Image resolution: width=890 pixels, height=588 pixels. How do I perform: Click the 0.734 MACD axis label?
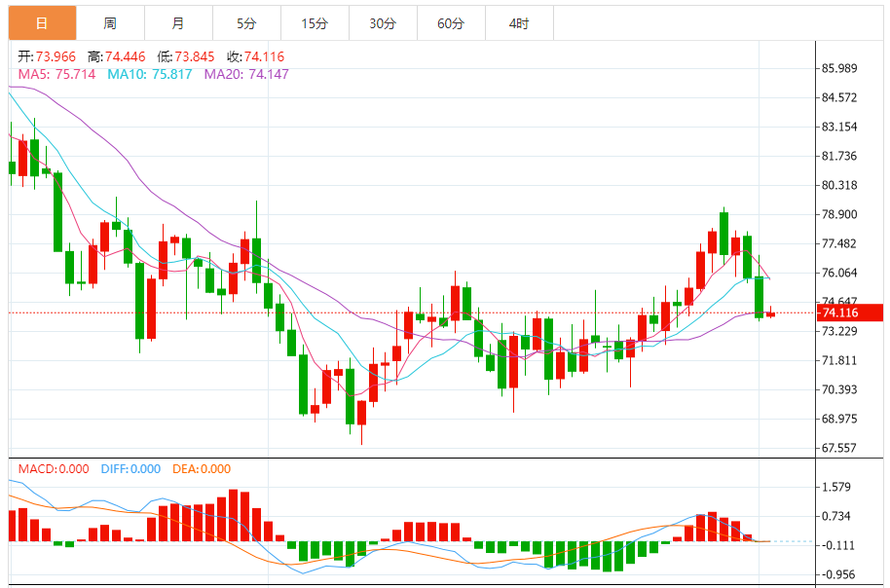pos(836,517)
